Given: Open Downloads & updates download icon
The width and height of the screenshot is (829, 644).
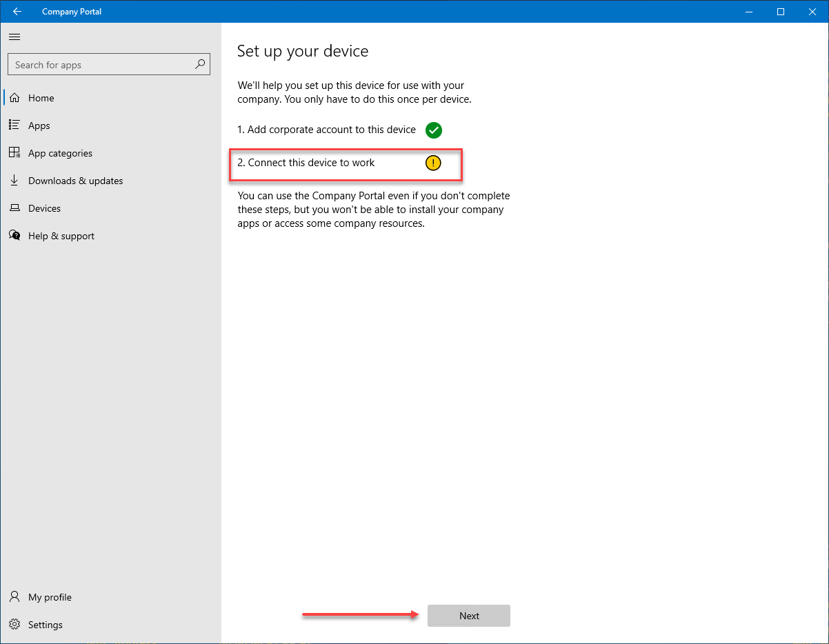Looking at the screenshot, I should tap(14, 180).
